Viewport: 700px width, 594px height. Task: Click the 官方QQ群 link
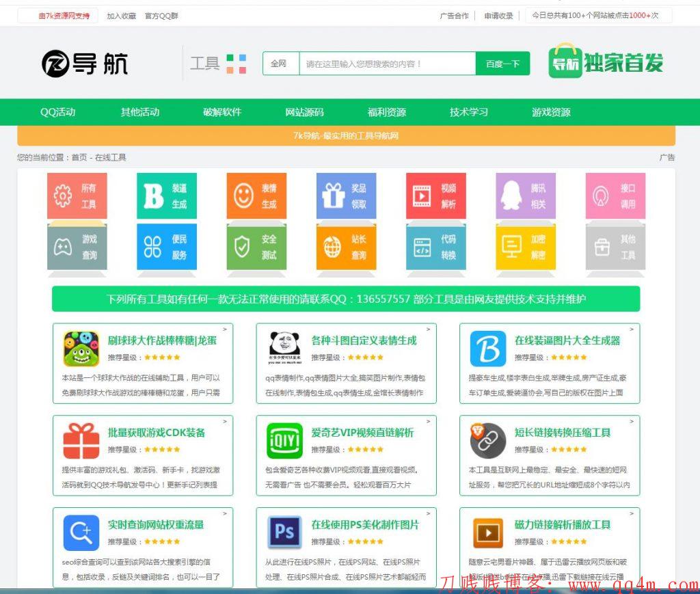point(161,16)
